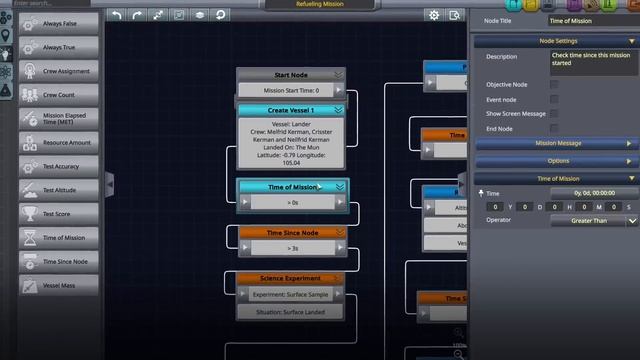Select the lightbulb logic category icon
640x360 pixels.
[x=6, y=54]
